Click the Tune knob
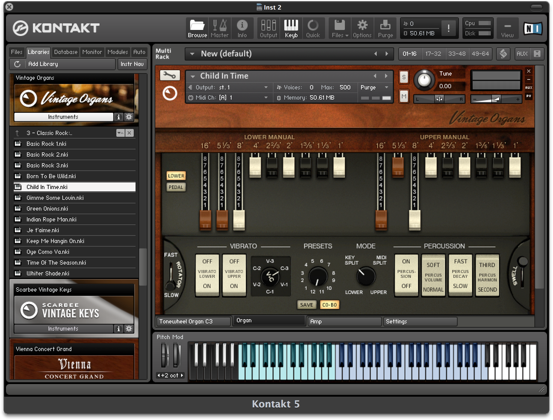This screenshot has width=553, height=420. click(x=424, y=80)
